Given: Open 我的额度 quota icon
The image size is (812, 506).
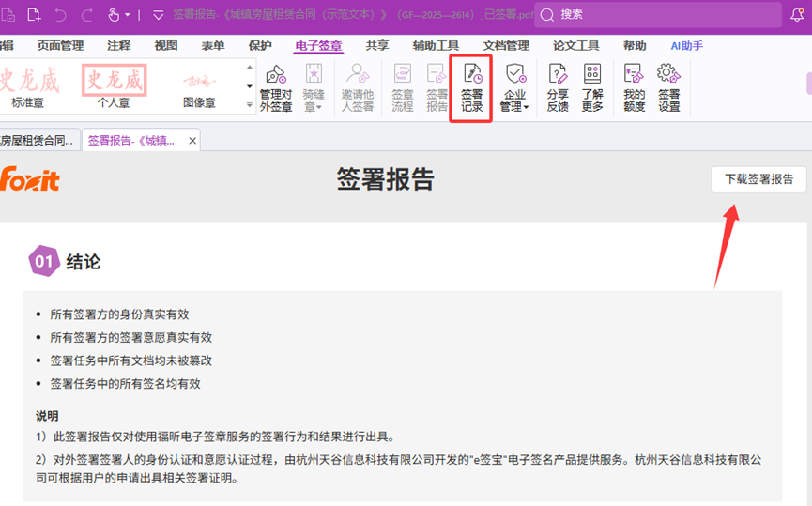Looking at the screenshot, I should 634,88.
